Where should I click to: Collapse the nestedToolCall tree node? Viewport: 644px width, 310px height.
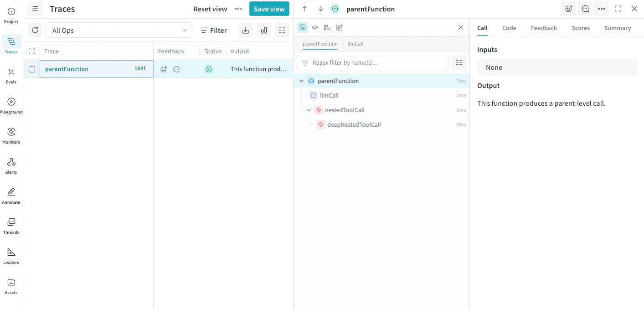click(309, 110)
